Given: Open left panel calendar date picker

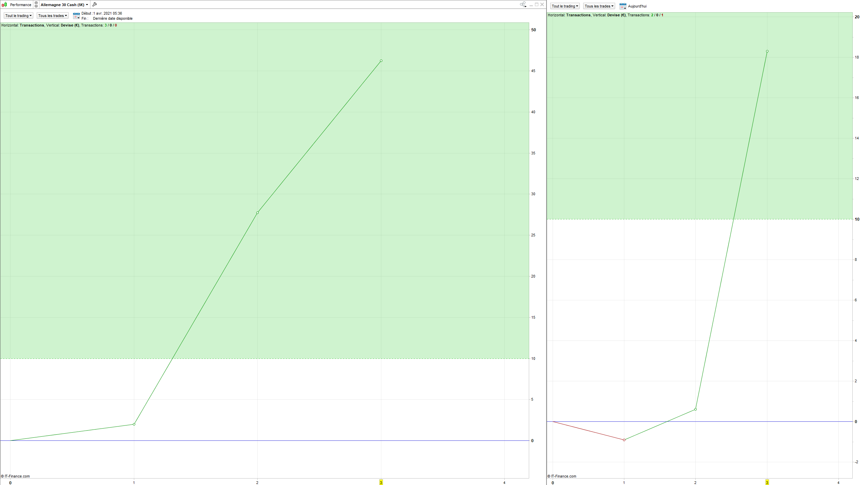Looking at the screenshot, I should (x=76, y=16).
